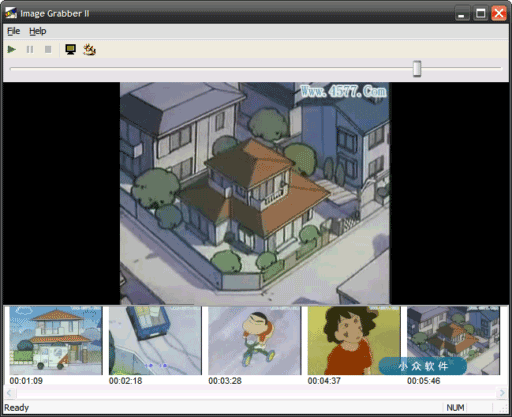The height and width of the screenshot is (417, 512).
Task: Open the Help menu
Action: [38, 31]
